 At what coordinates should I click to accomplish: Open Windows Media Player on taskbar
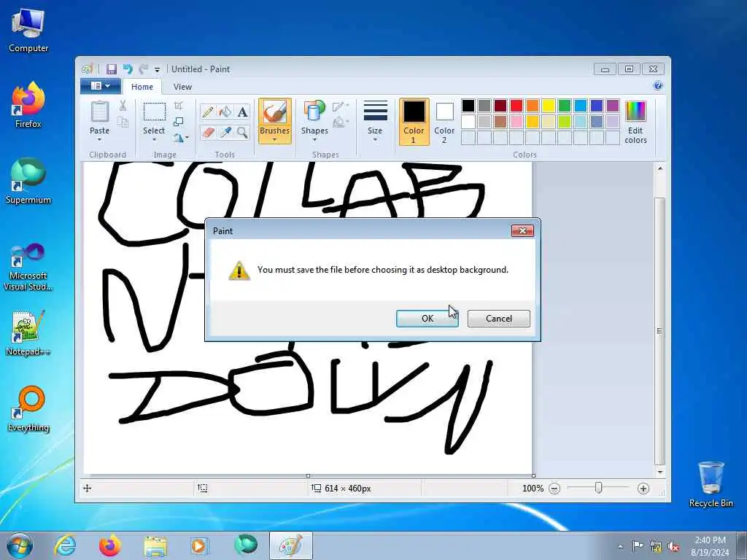(198, 545)
